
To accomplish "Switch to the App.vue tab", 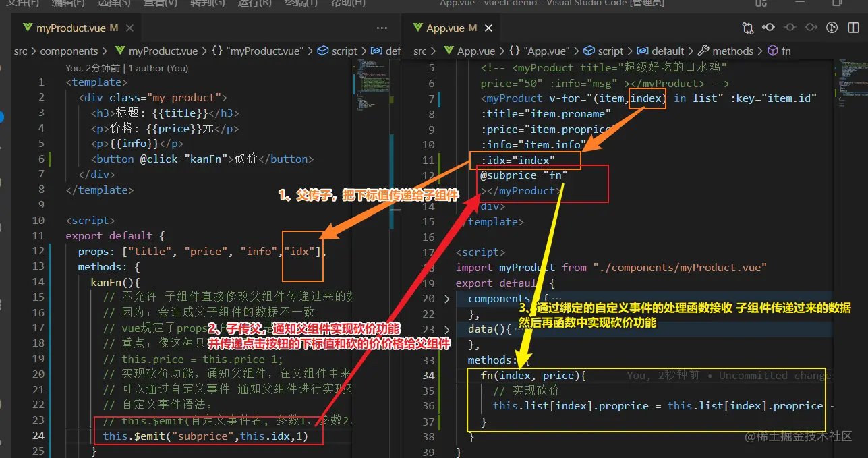I will point(452,28).
